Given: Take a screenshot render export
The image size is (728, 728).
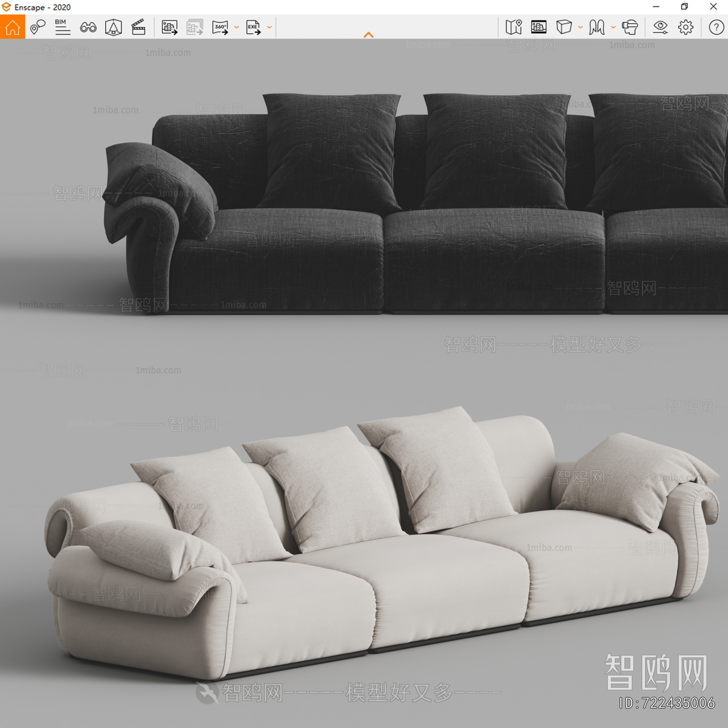Looking at the screenshot, I should (x=170, y=27).
